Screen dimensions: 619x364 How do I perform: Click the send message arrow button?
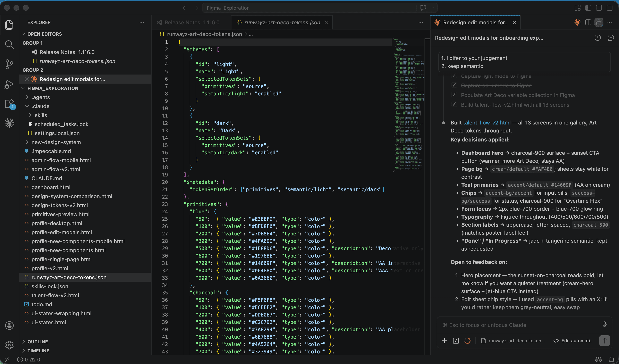604,340
